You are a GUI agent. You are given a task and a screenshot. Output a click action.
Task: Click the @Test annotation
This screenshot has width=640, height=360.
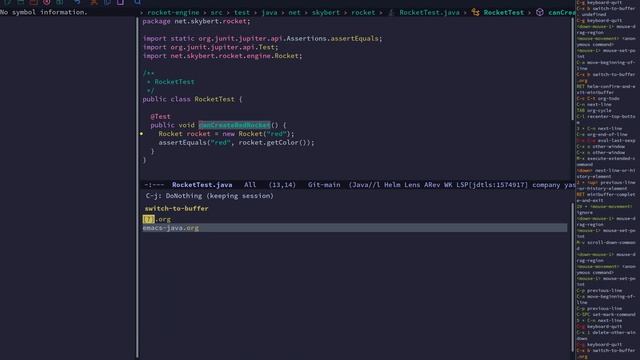point(160,116)
